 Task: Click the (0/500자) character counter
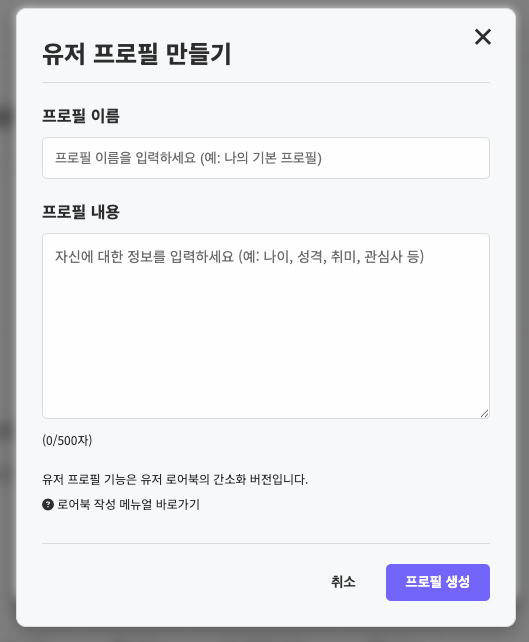(x=67, y=441)
